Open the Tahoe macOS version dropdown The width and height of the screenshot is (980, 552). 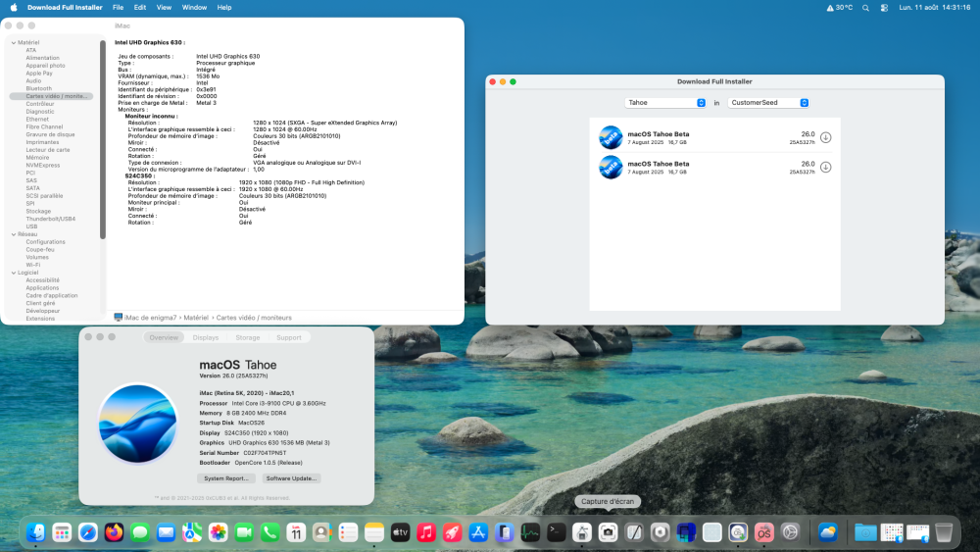[665, 103]
